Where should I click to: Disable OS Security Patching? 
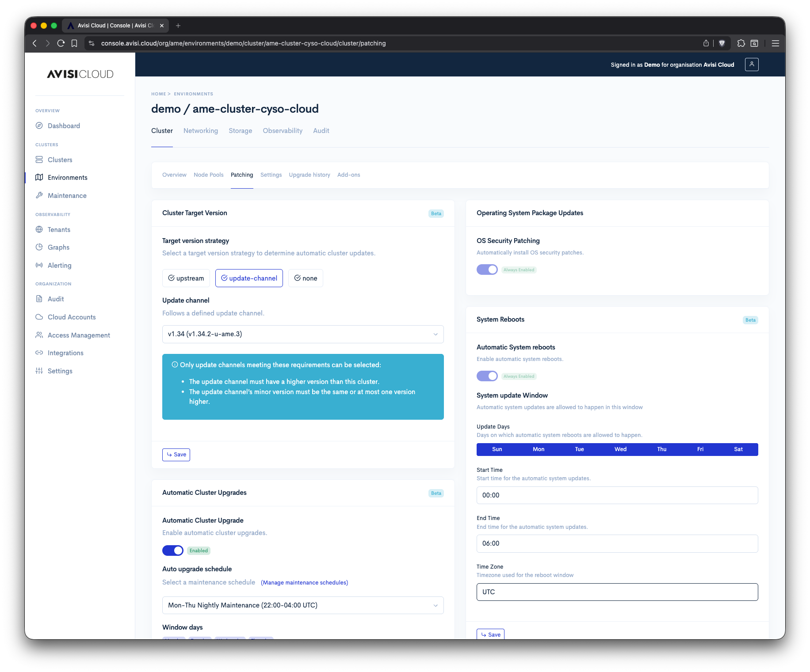[x=487, y=269]
